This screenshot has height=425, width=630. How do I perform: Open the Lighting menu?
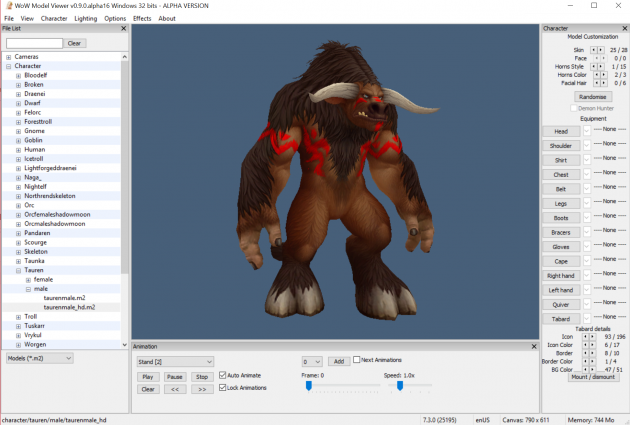tap(86, 18)
